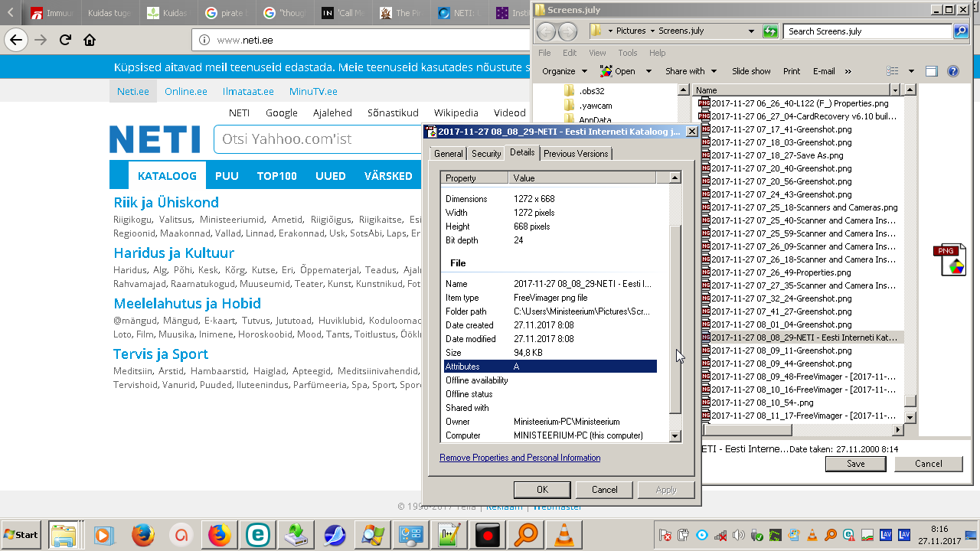The width and height of the screenshot is (980, 551).
Task: Click the red record button icon in taskbar
Action: click(488, 535)
